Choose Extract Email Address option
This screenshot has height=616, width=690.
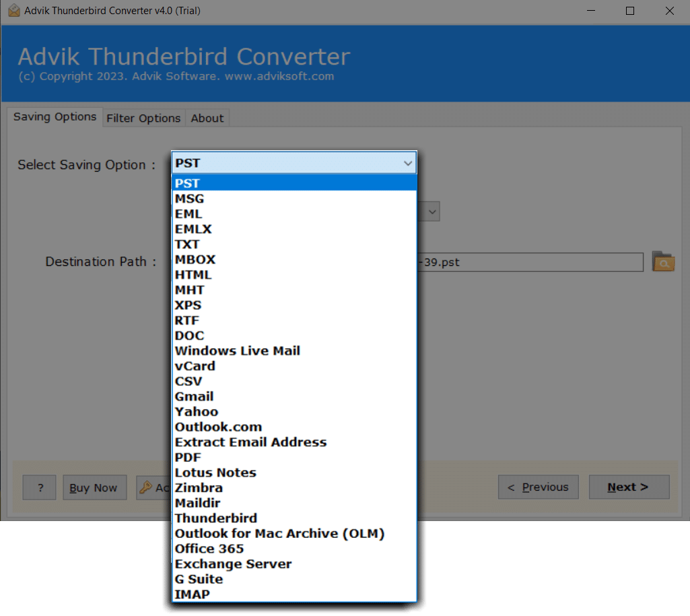294,442
